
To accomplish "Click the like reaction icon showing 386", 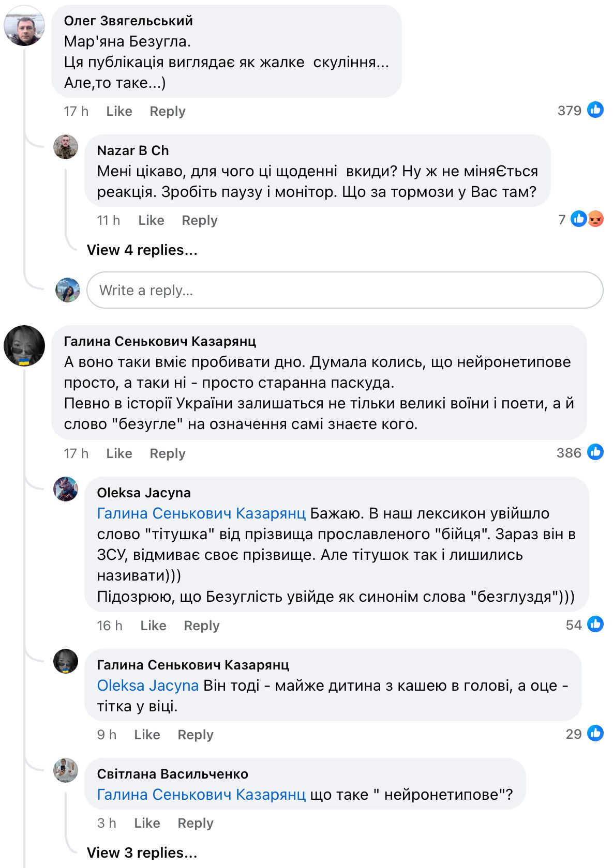I will [x=595, y=452].
